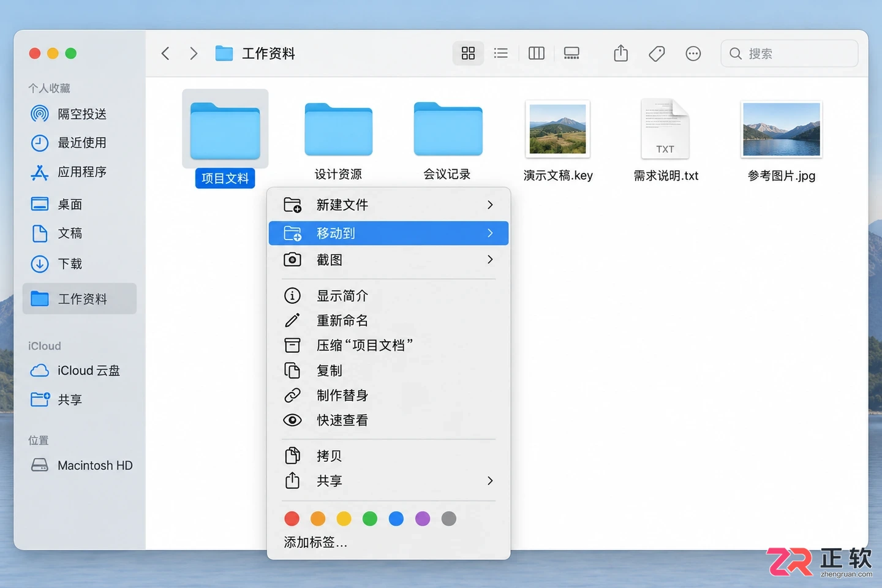Open 隔空投送 in the sidebar
This screenshot has height=588, width=882.
point(80,114)
